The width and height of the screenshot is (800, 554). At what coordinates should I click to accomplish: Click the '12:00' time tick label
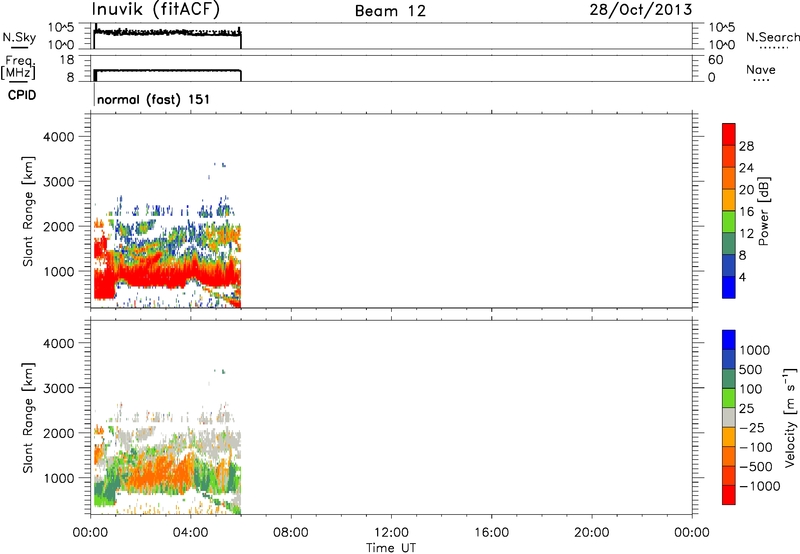(x=391, y=533)
